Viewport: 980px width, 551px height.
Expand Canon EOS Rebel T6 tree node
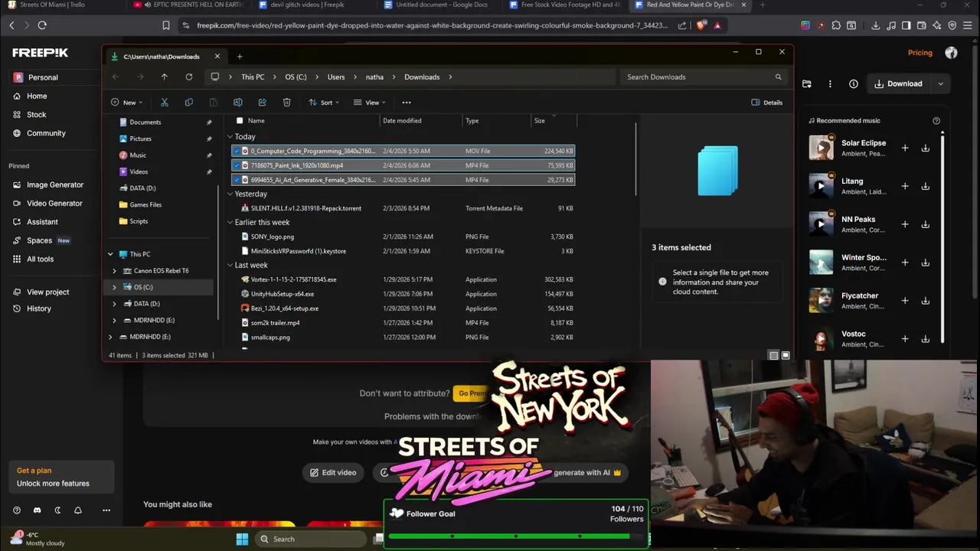(x=114, y=271)
